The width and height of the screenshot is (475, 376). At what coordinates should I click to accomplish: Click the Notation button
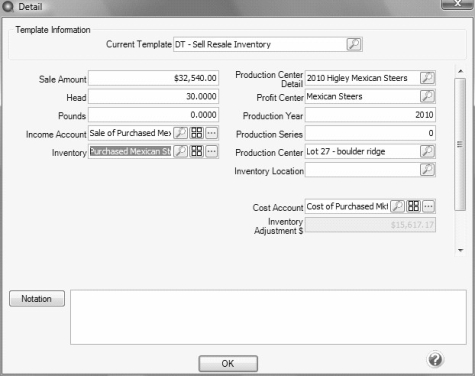pyautogui.click(x=37, y=299)
